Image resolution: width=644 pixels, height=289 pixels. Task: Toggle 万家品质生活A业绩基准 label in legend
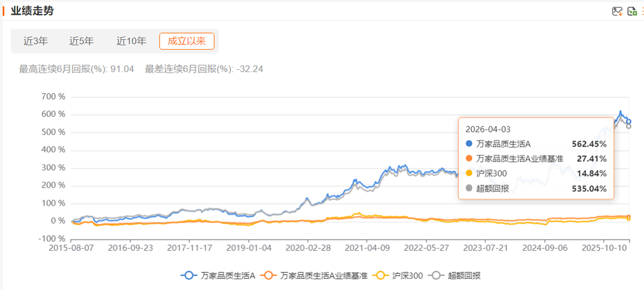pyautogui.click(x=323, y=276)
